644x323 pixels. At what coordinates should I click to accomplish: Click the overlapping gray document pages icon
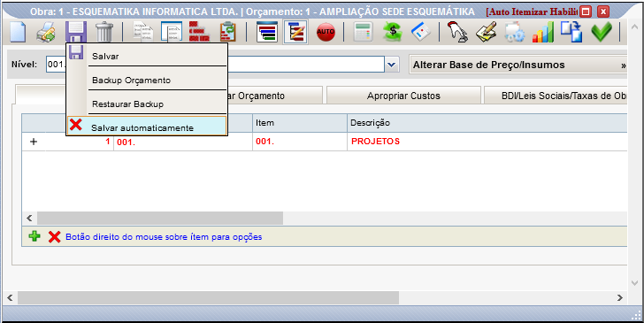[143, 32]
